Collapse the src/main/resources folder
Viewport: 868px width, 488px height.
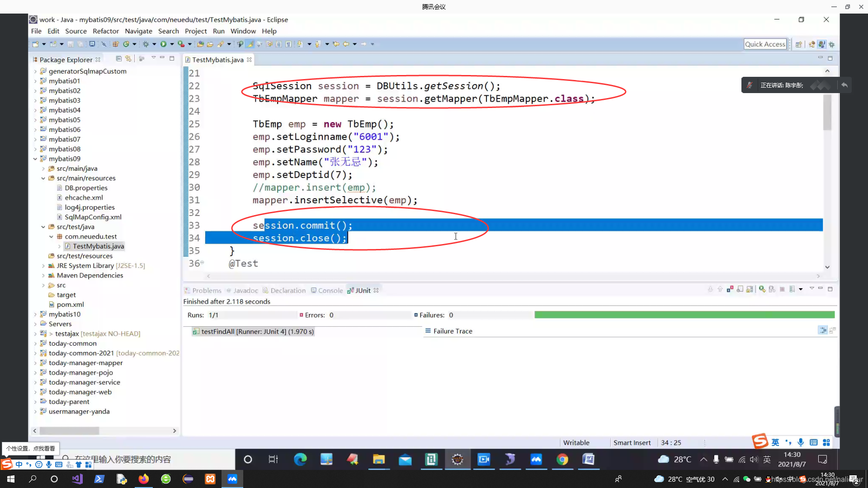click(43, 178)
